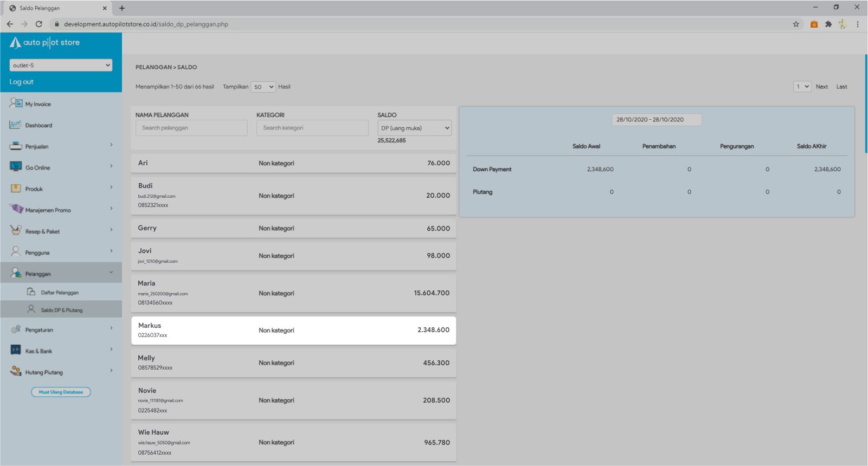Image resolution: width=868 pixels, height=466 pixels.
Task: Click the Resep & Paket icon
Action: tap(16, 230)
